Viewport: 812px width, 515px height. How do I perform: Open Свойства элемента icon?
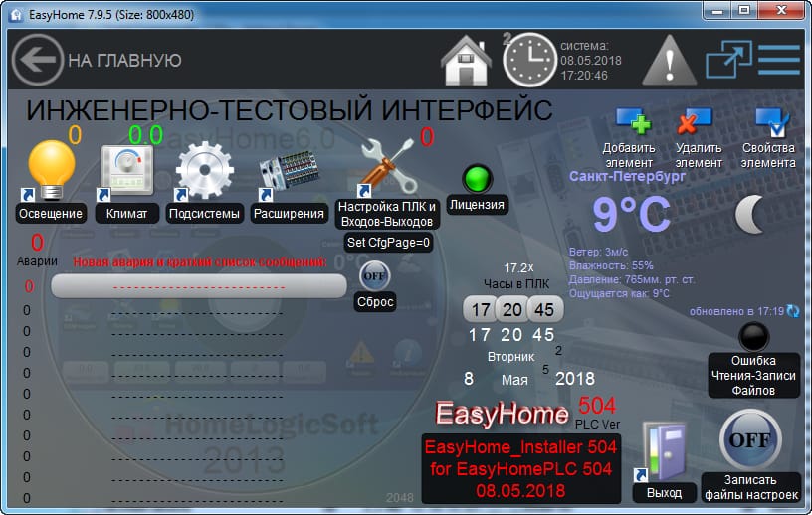click(771, 121)
